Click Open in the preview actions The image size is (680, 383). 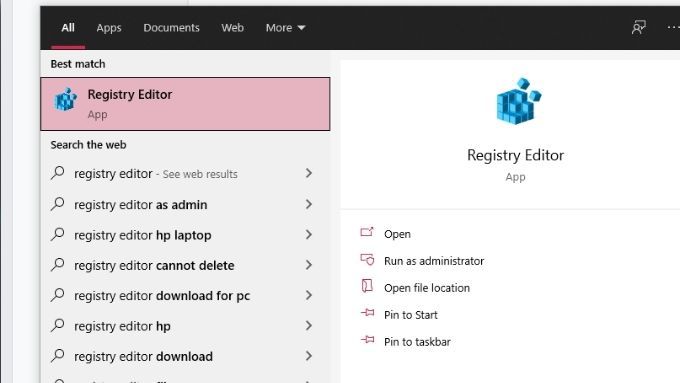(x=397, y=234)
